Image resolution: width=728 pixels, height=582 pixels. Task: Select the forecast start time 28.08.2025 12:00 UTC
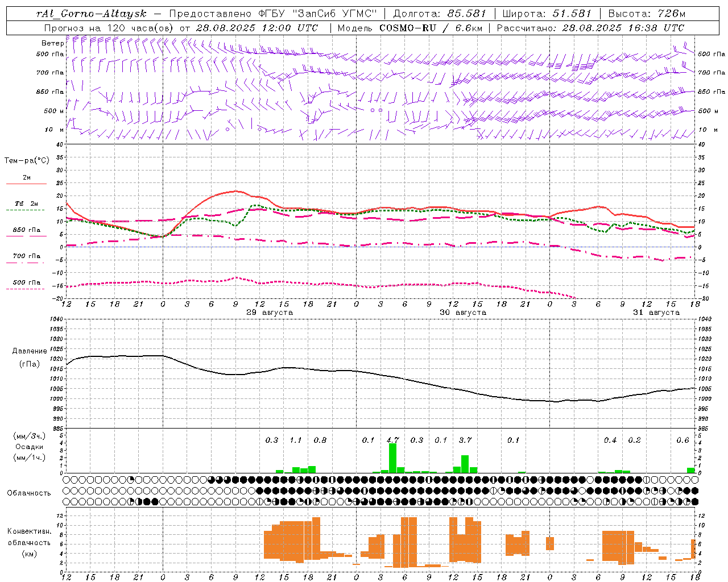(257, 28)
